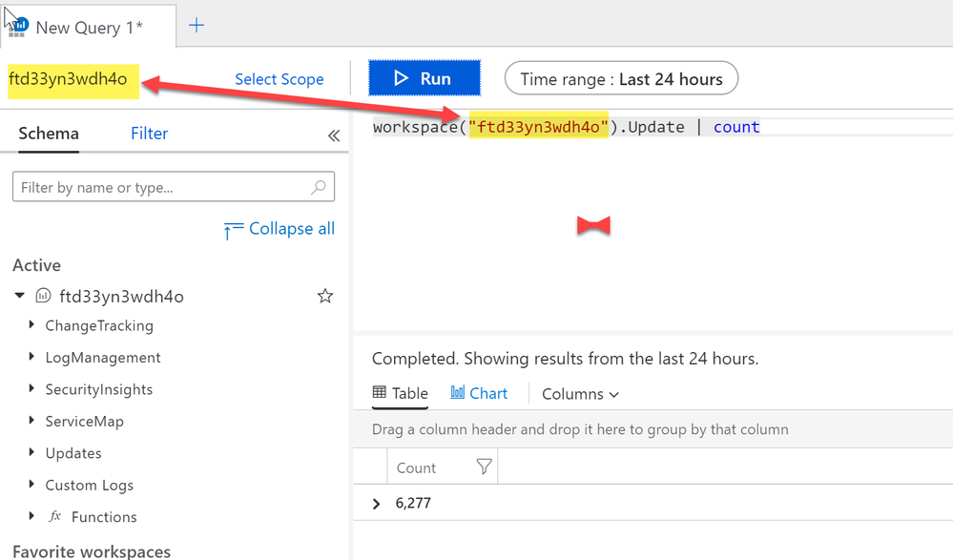This screenshot has width=953, height=560.
Task: Expand the 6,277 result row
Action: pos(376,504)
